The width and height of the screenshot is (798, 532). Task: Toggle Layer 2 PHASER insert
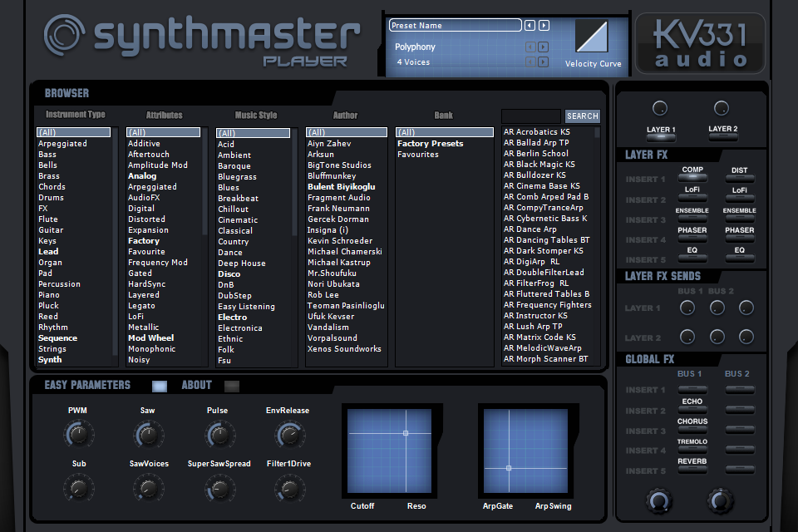pos(740,238)
